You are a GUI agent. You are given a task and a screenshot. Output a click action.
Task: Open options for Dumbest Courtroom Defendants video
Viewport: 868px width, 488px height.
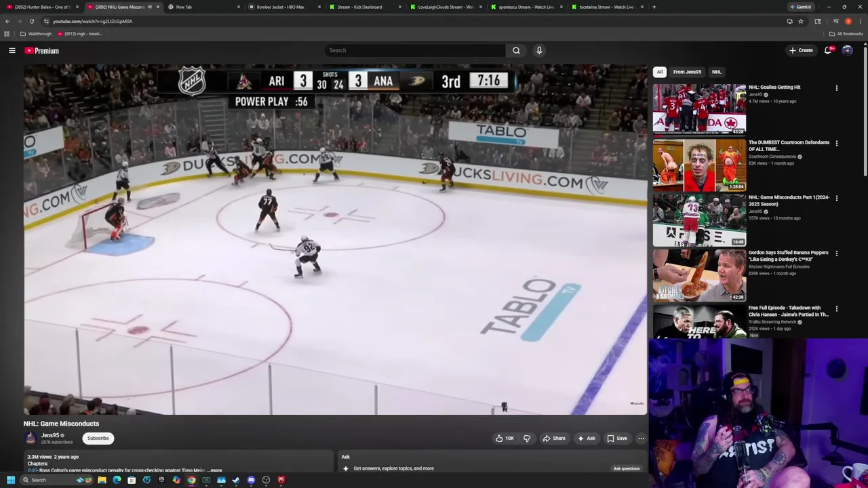[836, 144]
